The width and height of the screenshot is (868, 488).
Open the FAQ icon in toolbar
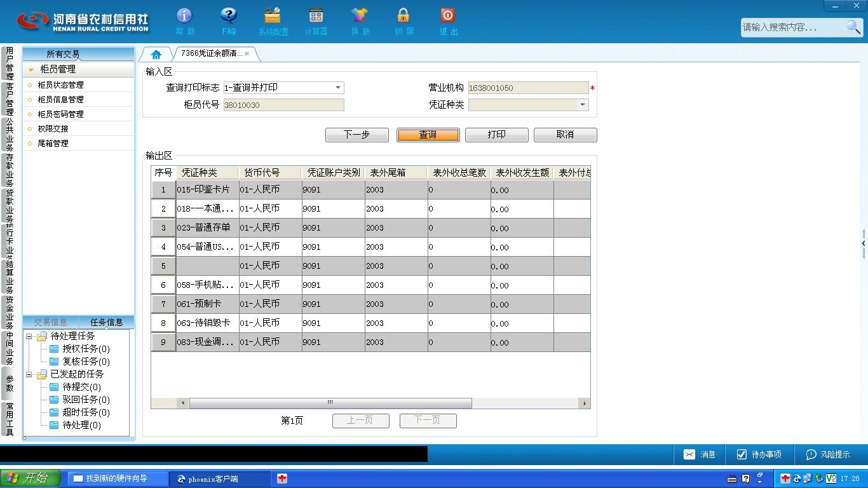point(229,15)
